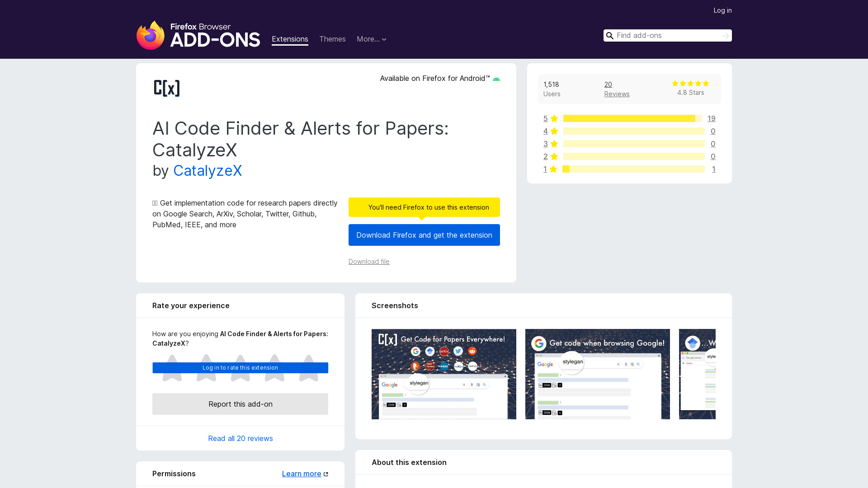This screenshot has height=488, width=868.
Task: Click the fifth rating star
Action: coord(309,368)
